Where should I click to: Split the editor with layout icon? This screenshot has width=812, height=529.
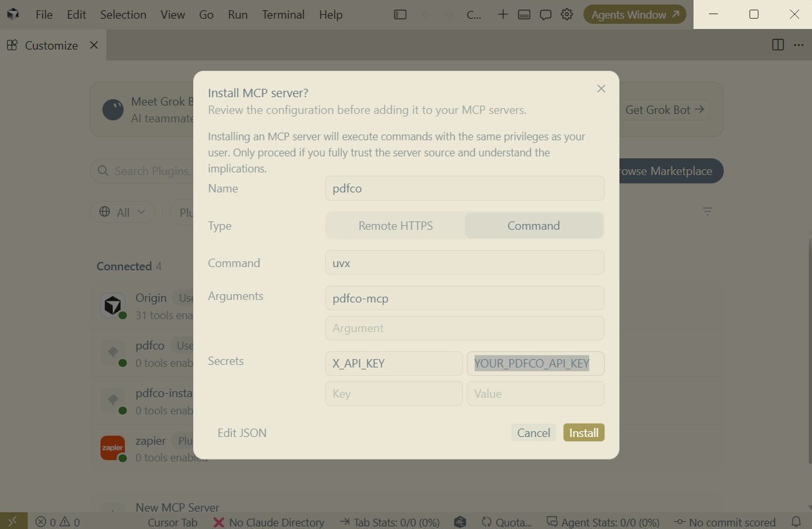(x=778, y=45)
